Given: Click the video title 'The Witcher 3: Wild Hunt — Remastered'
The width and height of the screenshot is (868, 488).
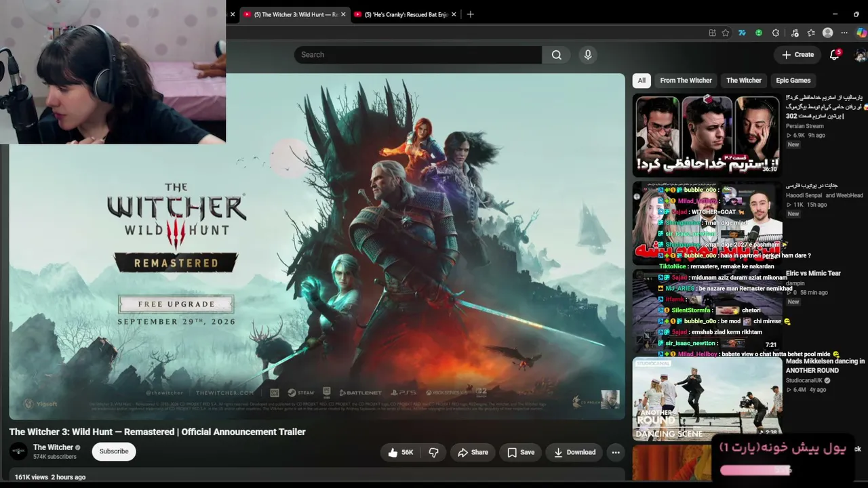Looking at the screenshot, I should click(x=157, y=432).
